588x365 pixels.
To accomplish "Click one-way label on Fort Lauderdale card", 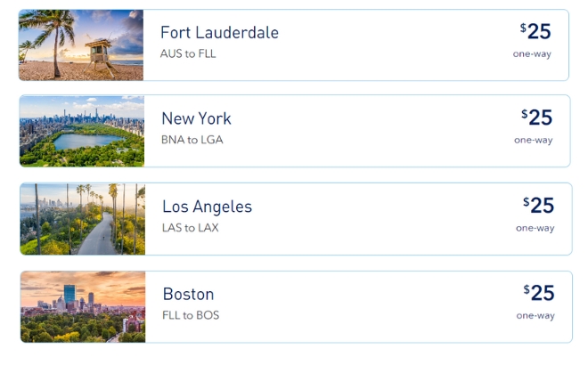I will (532, 53).
